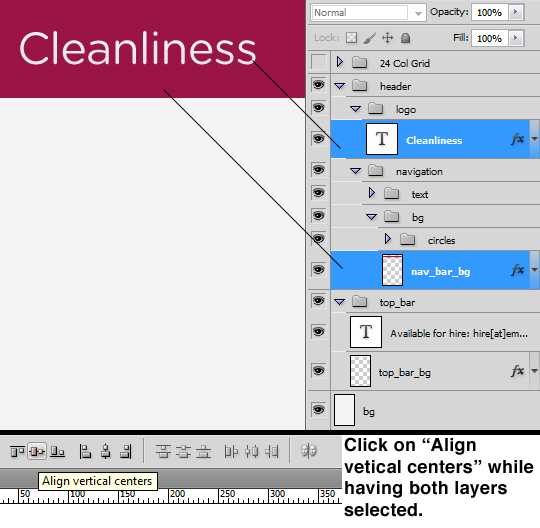
Task: Collapse the bg group
Action: [x=371, y=217]
